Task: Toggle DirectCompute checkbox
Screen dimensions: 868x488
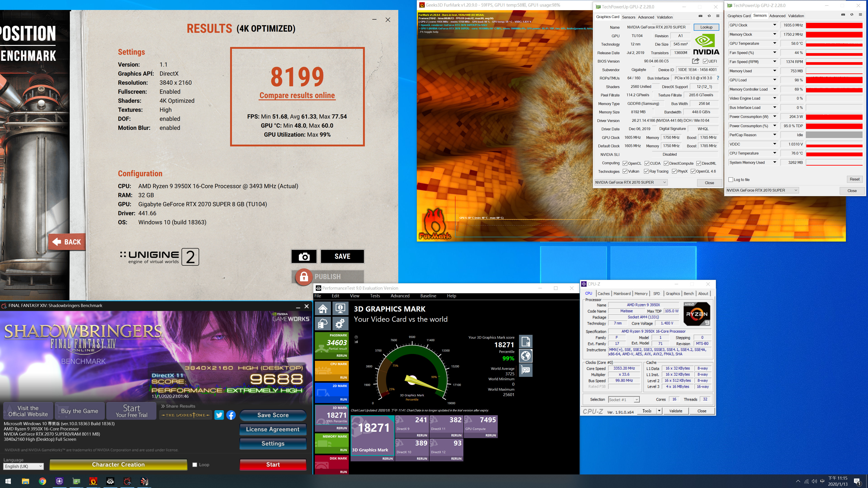Action: point(666,163)
